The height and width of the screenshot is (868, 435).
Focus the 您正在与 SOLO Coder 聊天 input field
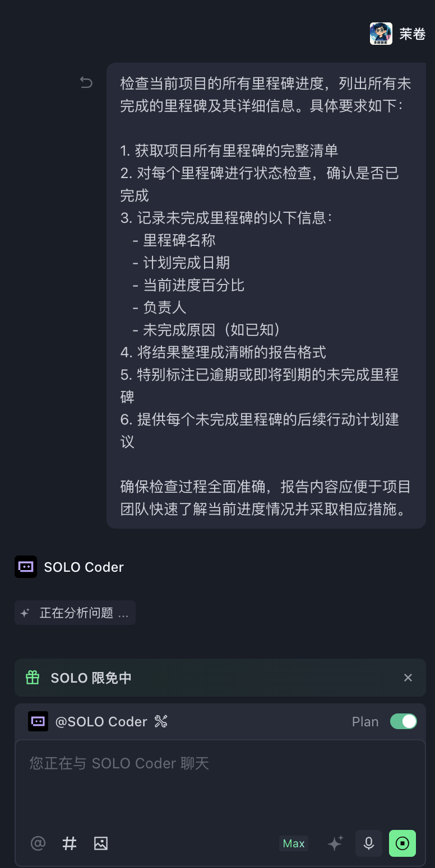tap(220, 784)
